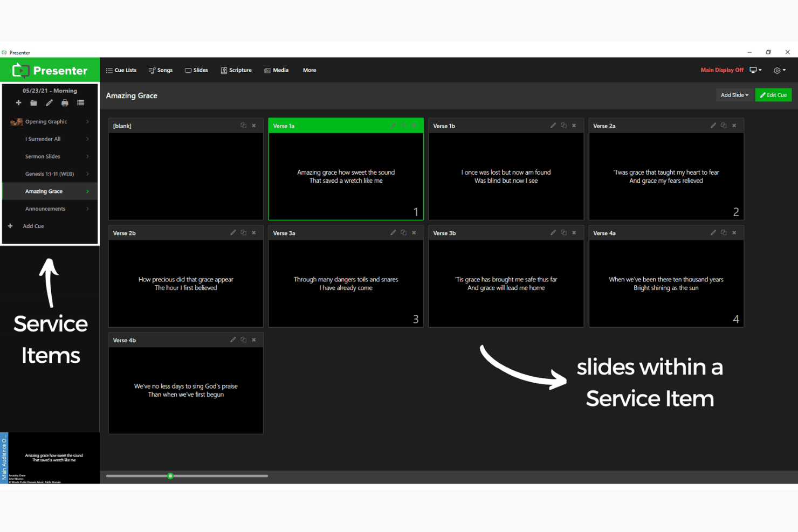Remove the [blank] slide
Viewport: 798px width, 532px height.
pyautogui.click(x=254, y=126)
